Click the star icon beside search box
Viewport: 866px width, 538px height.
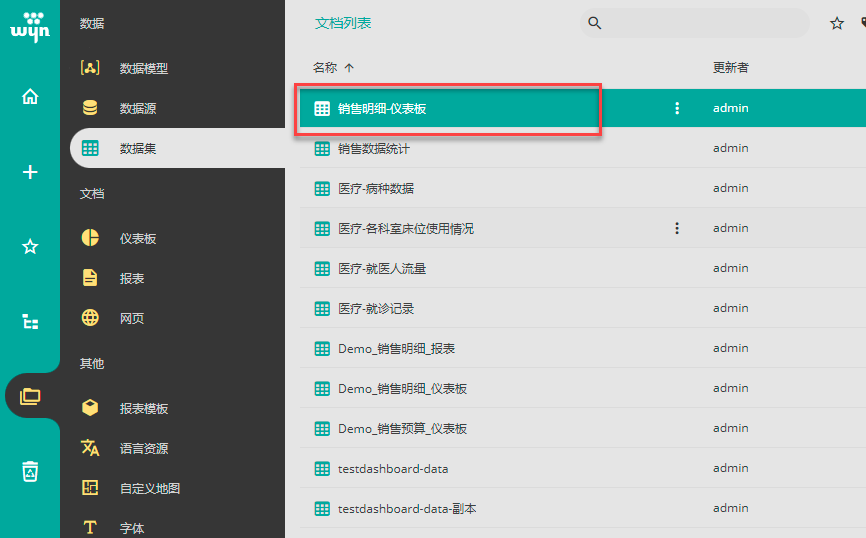837,23
